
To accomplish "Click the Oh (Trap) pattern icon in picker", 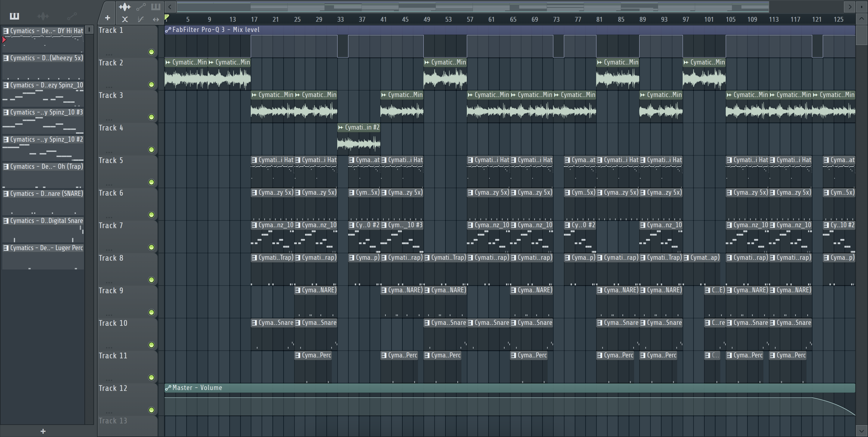I will coord(6,166).
